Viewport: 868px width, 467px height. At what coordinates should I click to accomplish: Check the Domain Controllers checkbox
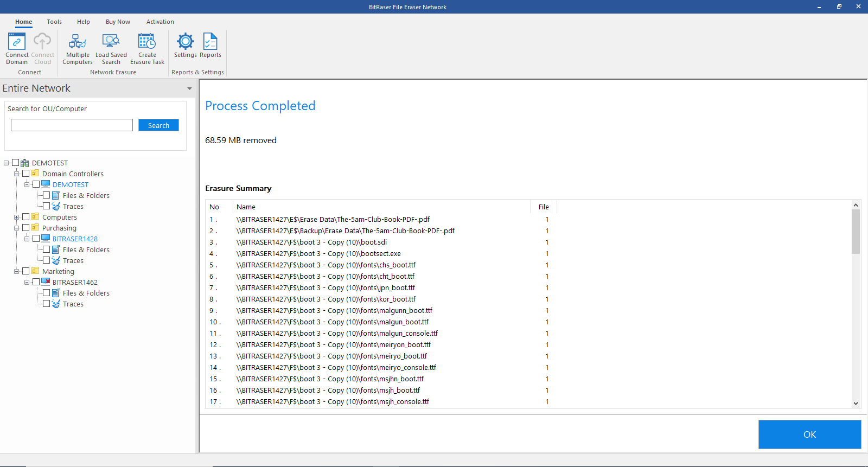tap(25, 174)
